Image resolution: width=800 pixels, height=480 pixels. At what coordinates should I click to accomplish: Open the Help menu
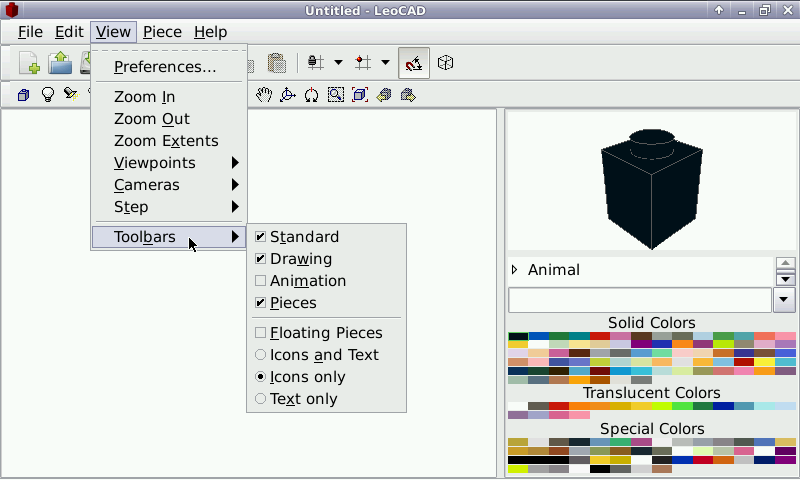pos(210,32)
